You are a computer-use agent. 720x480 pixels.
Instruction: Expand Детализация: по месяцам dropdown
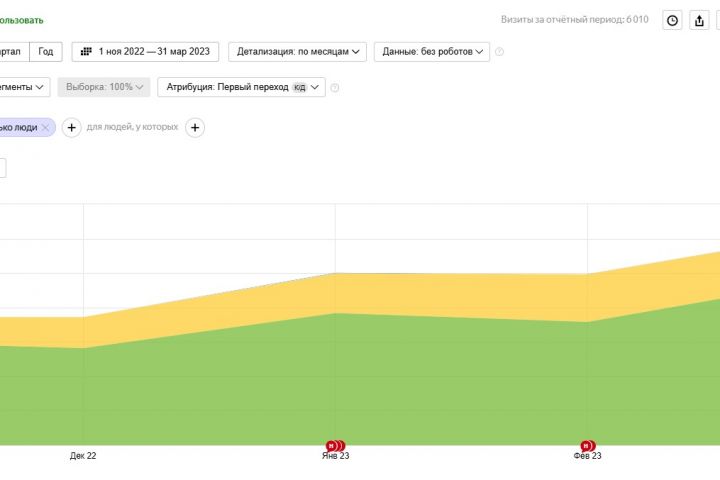(298, 51)
